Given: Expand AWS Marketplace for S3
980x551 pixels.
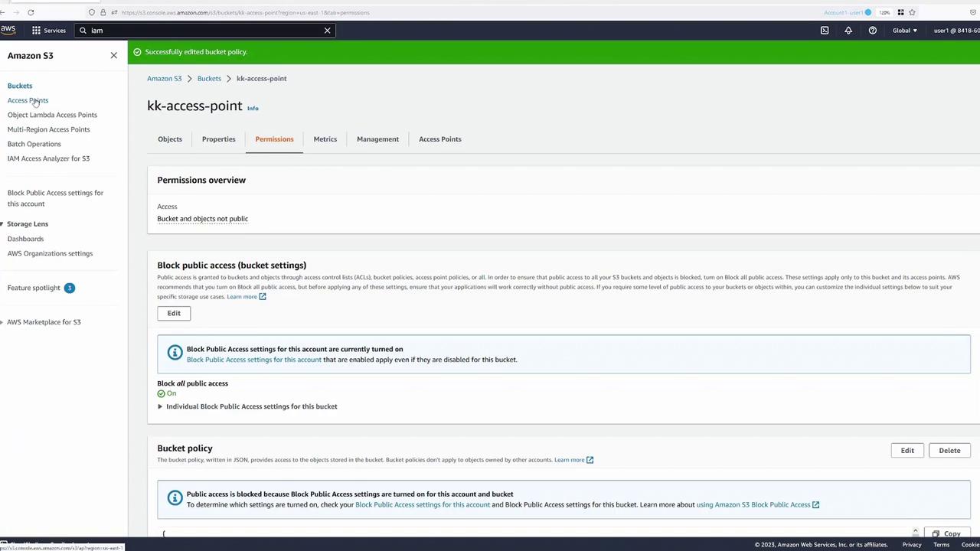Looking at the screenshot, I should click(2, 322).
